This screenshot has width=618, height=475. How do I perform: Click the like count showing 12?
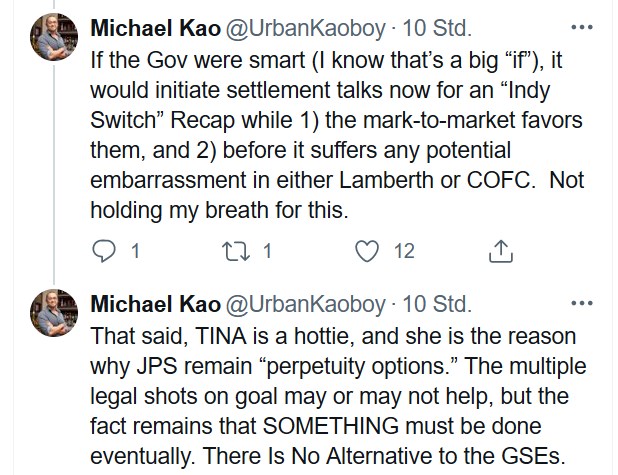coord(403,252)
